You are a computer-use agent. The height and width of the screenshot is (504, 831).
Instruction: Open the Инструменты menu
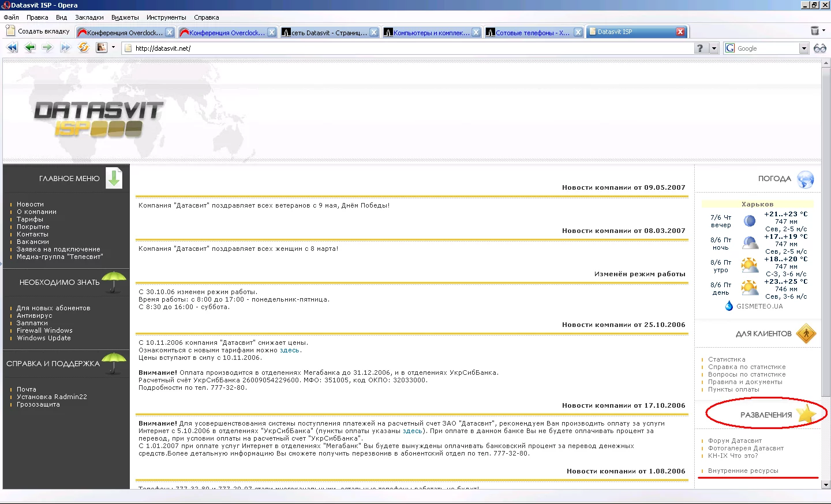(166, 17)
